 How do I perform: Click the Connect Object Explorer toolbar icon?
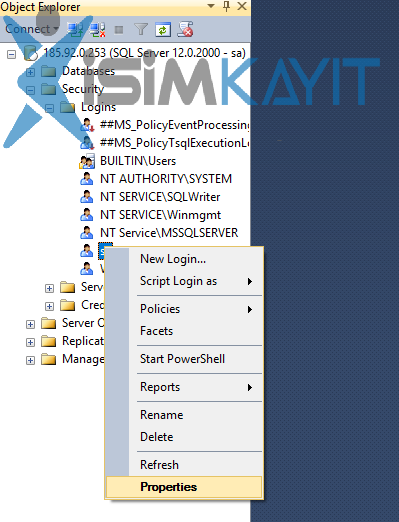pyautogui.click(x=76, y=30)
